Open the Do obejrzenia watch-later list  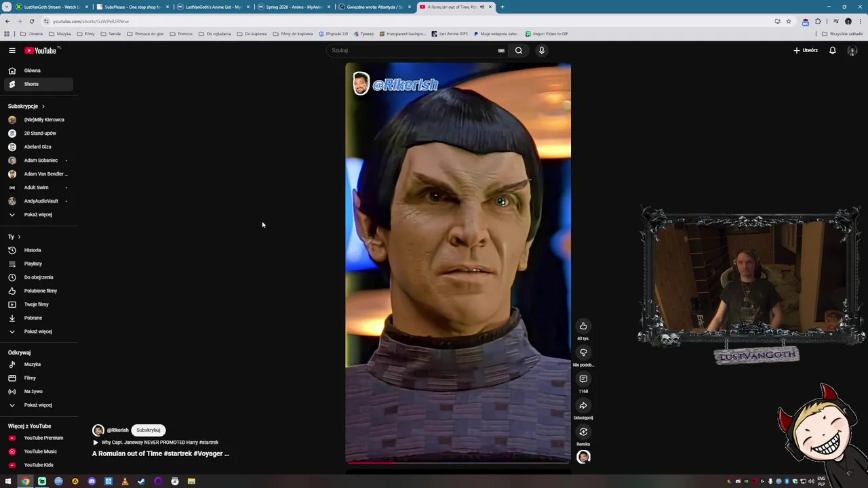(37, 277)
